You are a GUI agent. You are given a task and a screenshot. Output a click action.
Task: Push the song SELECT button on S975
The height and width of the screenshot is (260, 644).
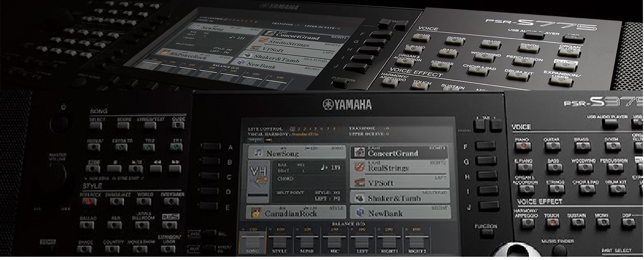(x=96, y=125)
